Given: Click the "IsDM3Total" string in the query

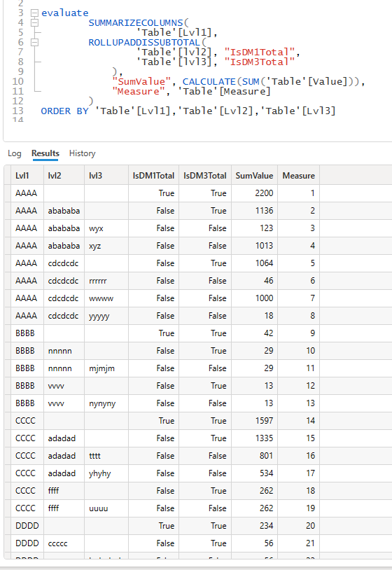Looking at the screenshot, I should click(x=260, y=62).
